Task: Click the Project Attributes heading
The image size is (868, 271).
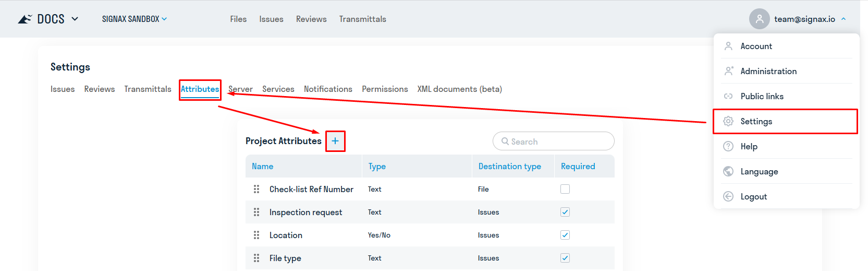Action: (284, 141)
